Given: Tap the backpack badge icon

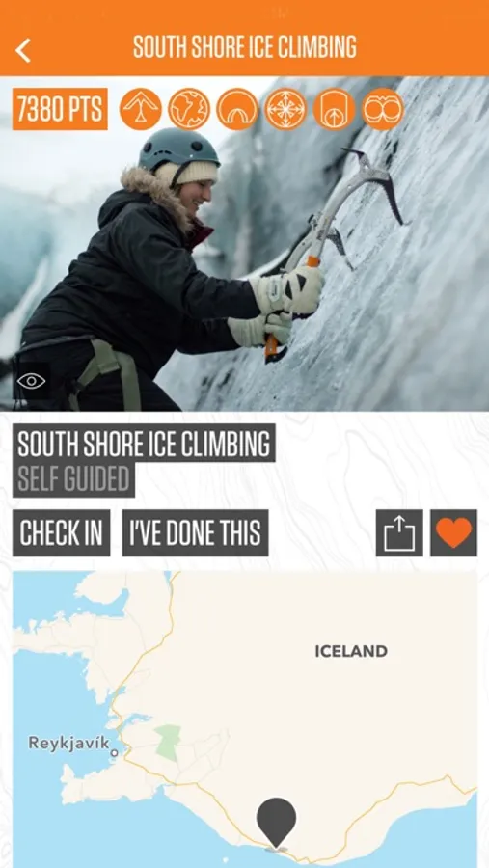Looking at the screenshot, I should click(x=334, y=109).
